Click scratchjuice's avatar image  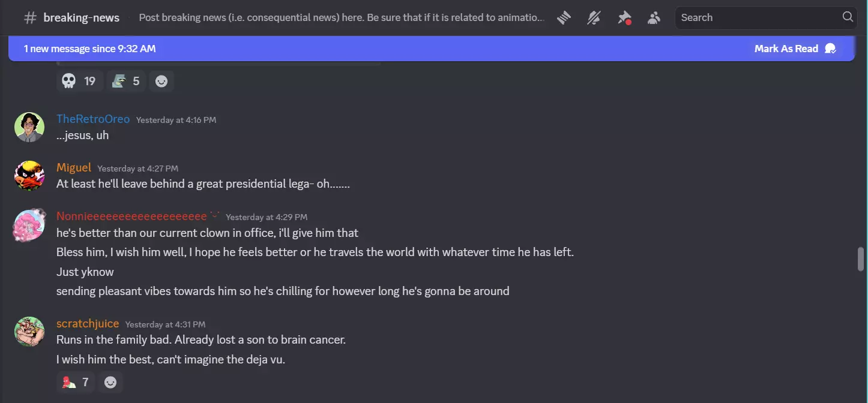[x=29, y=332]
